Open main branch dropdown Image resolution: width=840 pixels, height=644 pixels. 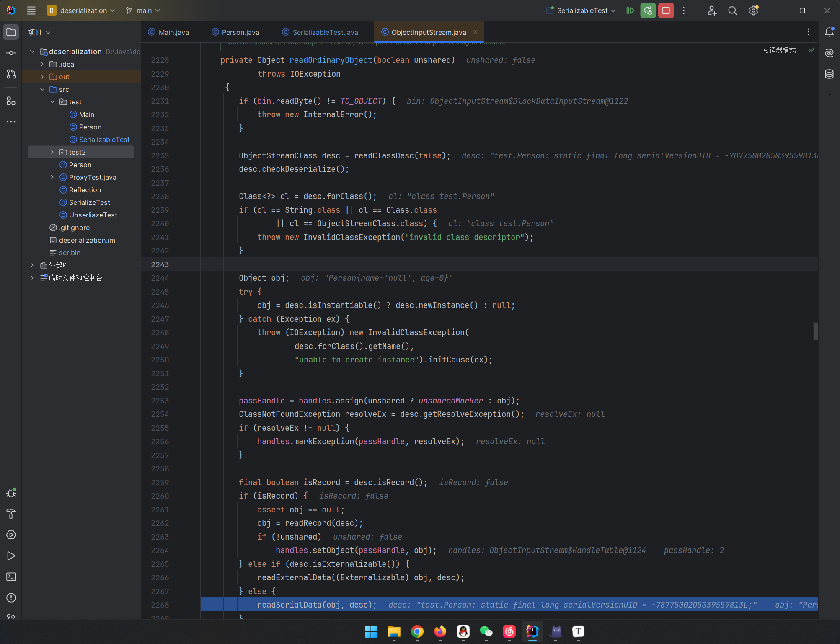pyautogui.click(x=143, y=10)
